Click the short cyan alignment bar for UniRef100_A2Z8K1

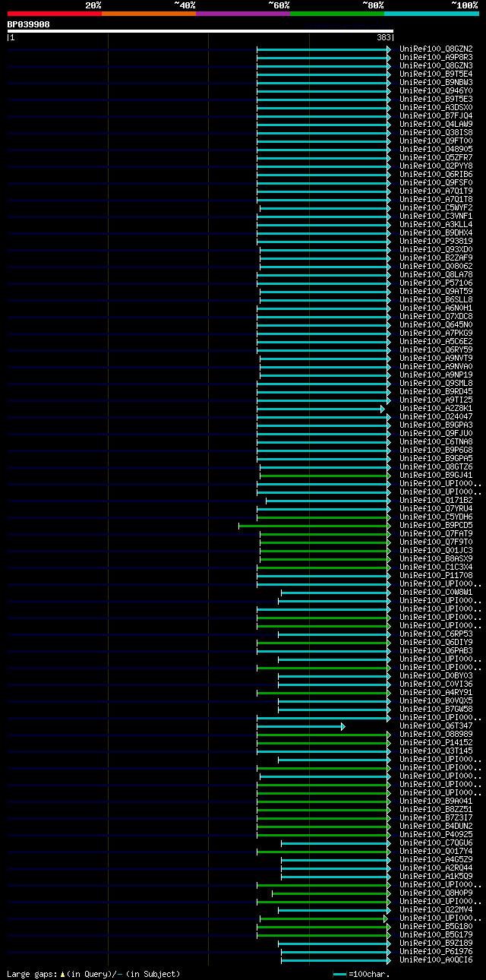320,409
